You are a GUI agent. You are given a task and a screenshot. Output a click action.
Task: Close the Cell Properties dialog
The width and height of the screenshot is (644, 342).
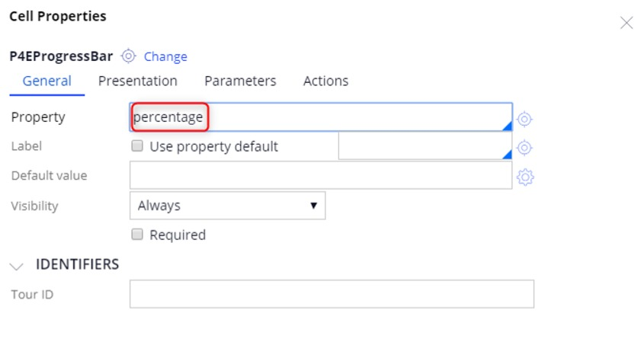click(x=626, y=23)
